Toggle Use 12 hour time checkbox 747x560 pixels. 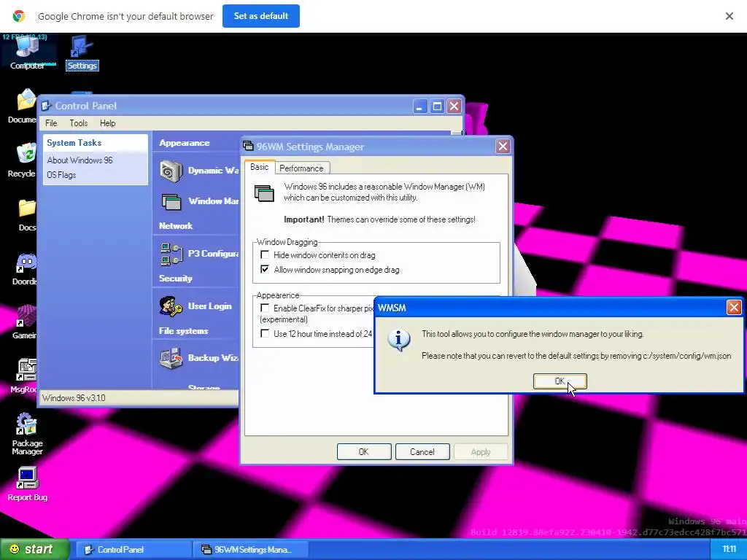tap(265, 333)
